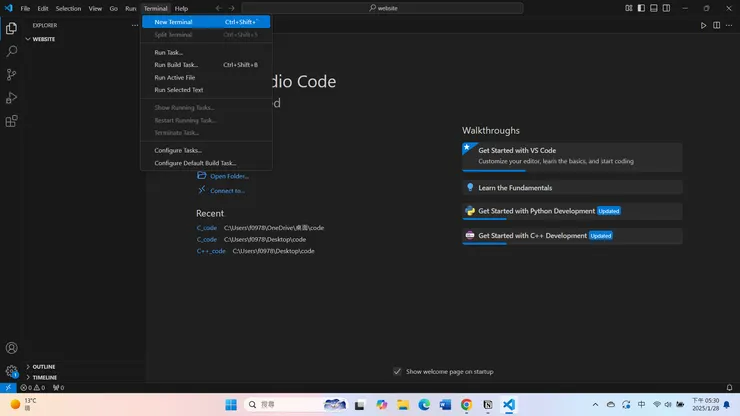
Task: Open the Run and Debug view
Action: point(12,98)
